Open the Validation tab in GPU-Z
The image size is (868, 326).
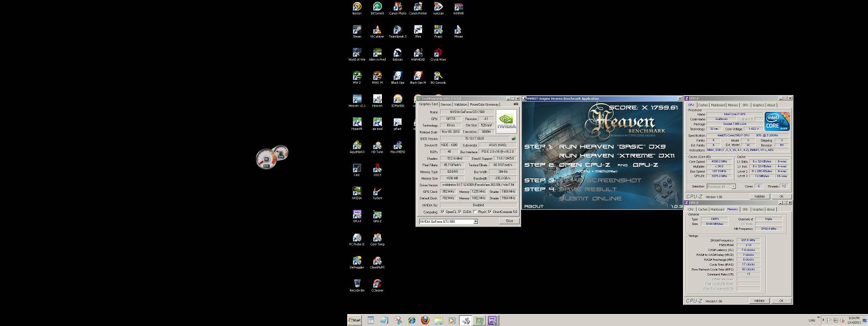(461, 104)
